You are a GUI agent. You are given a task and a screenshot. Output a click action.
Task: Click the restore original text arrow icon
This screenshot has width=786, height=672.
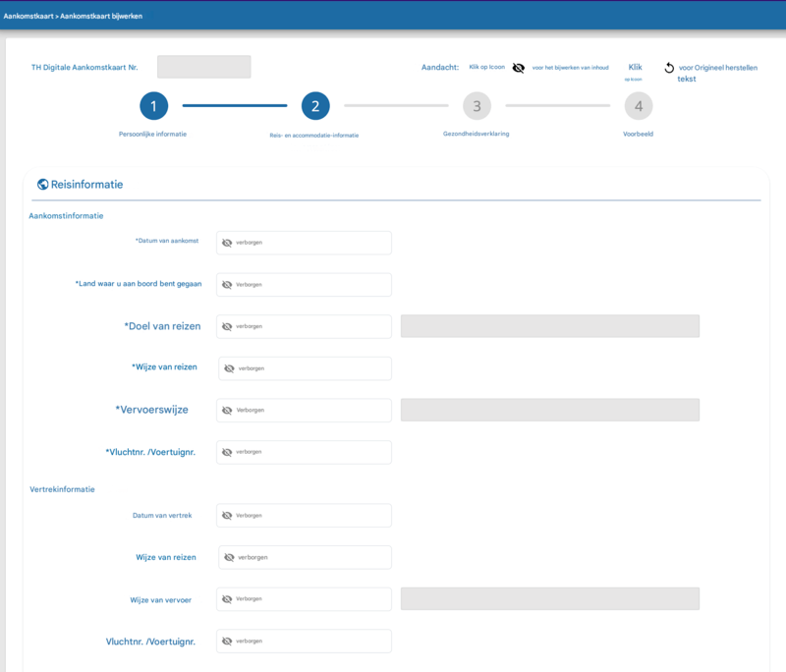pos(669,68)
